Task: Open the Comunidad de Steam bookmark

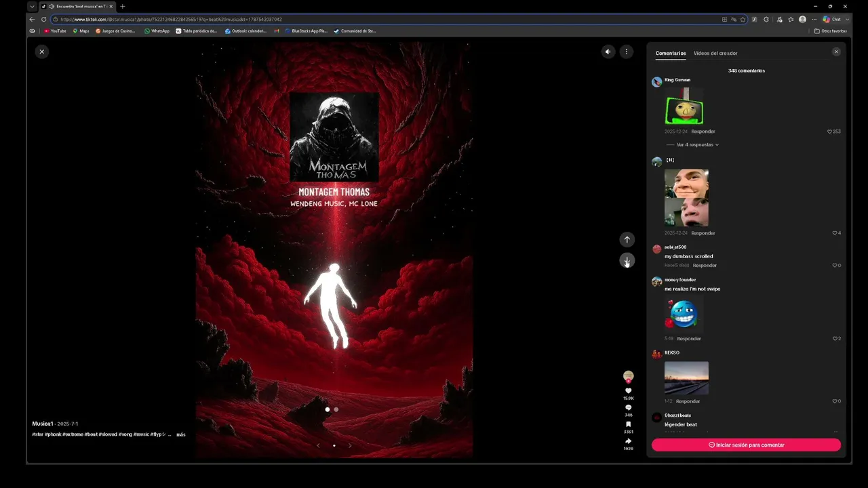Action: tap(355, 30)
